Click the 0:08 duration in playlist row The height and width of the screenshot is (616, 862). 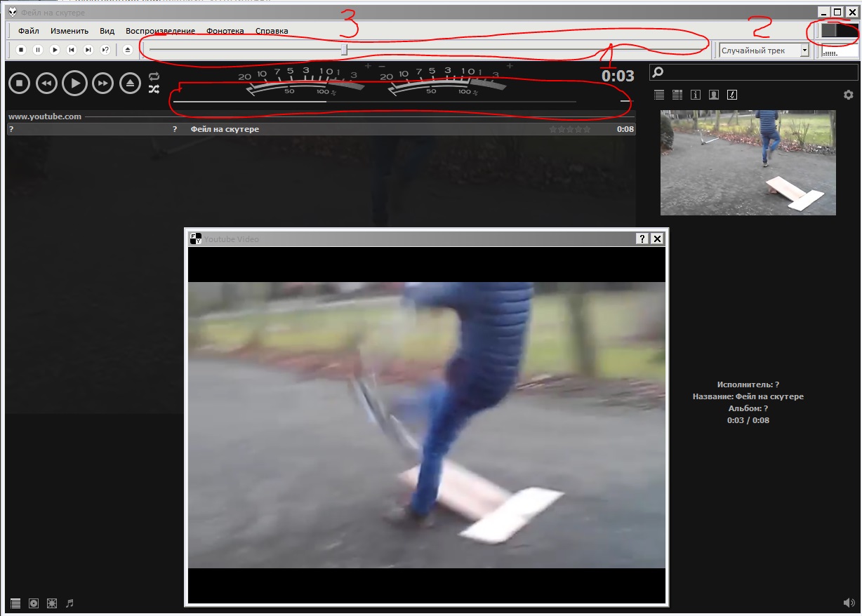coord(625,129)
